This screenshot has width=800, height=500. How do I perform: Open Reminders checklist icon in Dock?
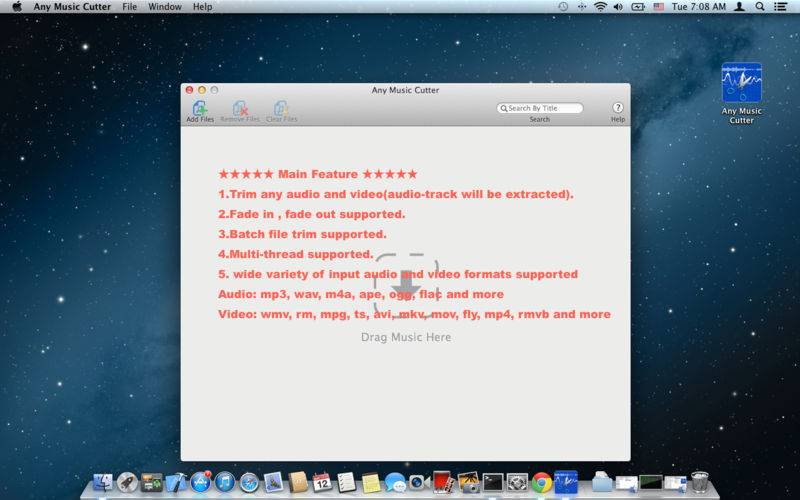pos(346,482)
